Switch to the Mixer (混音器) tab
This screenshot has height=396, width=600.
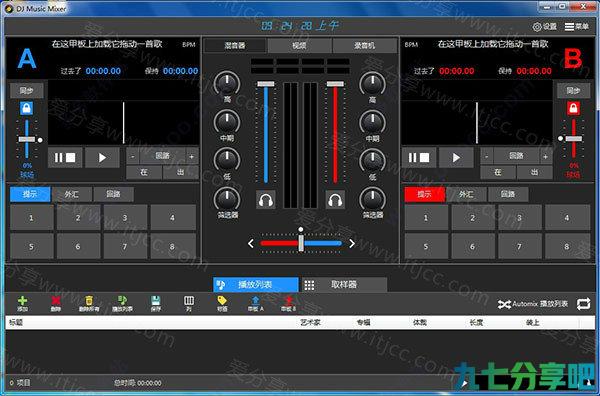point(235,46)
